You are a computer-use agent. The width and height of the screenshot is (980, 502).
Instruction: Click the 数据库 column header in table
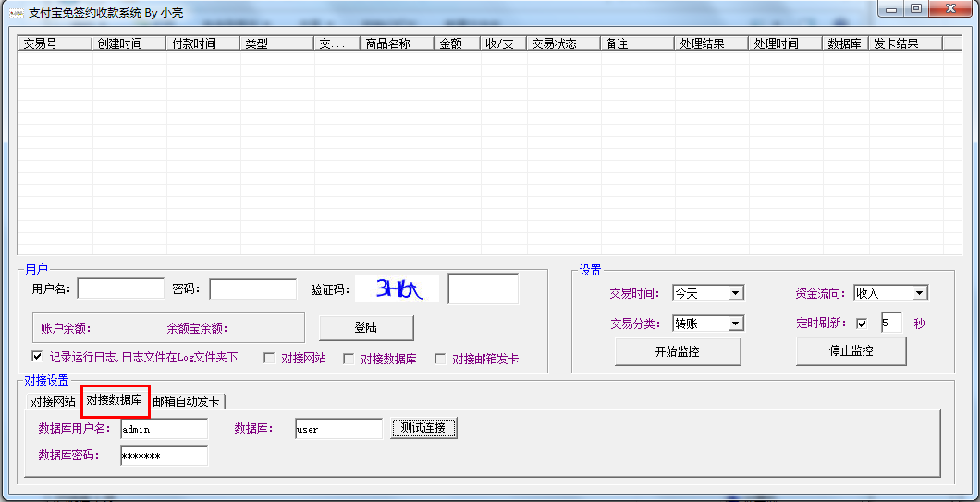[x=846, y=43]
